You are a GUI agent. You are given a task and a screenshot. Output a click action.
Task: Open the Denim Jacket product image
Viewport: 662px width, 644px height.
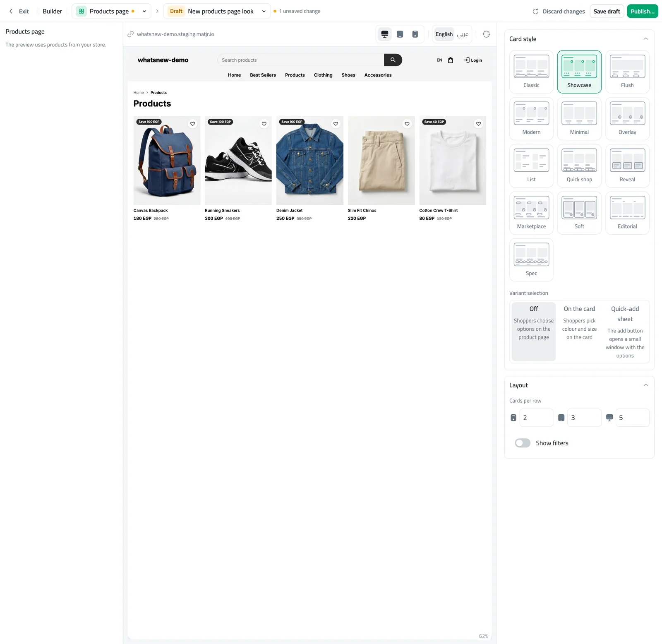309,161
